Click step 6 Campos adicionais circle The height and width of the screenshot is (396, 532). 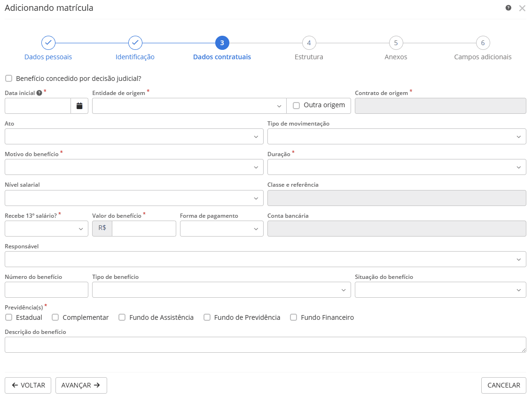click(x=483, y=43)
